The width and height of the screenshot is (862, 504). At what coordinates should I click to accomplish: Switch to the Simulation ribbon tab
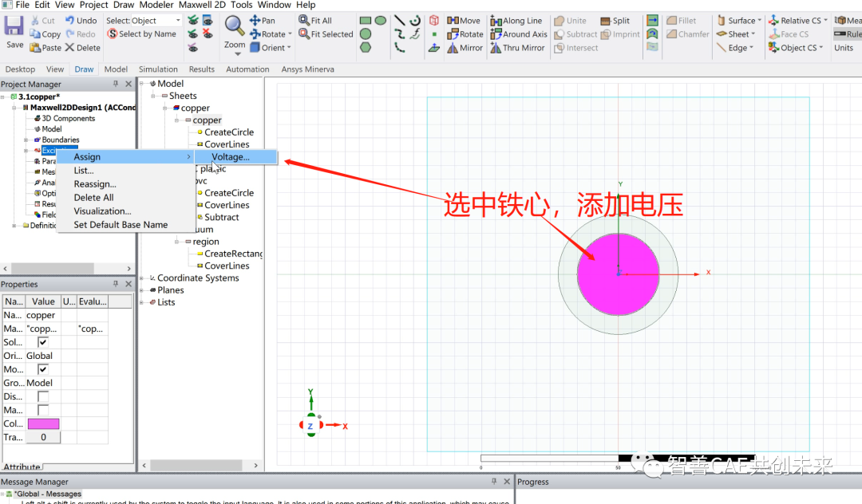160,69
